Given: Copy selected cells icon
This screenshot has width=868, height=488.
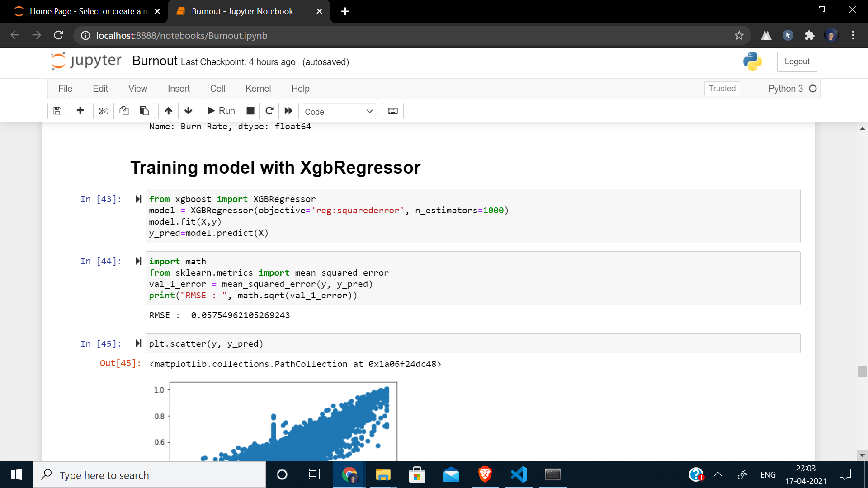Looking at the screenshot, I should tap(124, 111).
